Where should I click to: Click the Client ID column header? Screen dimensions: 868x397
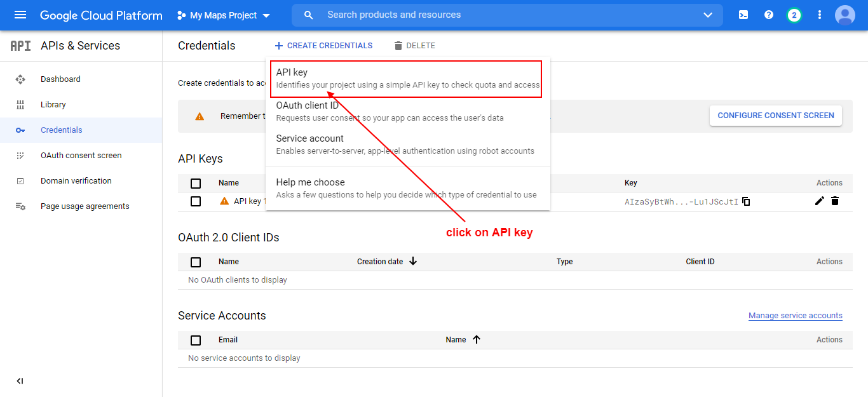pos(700,262)
